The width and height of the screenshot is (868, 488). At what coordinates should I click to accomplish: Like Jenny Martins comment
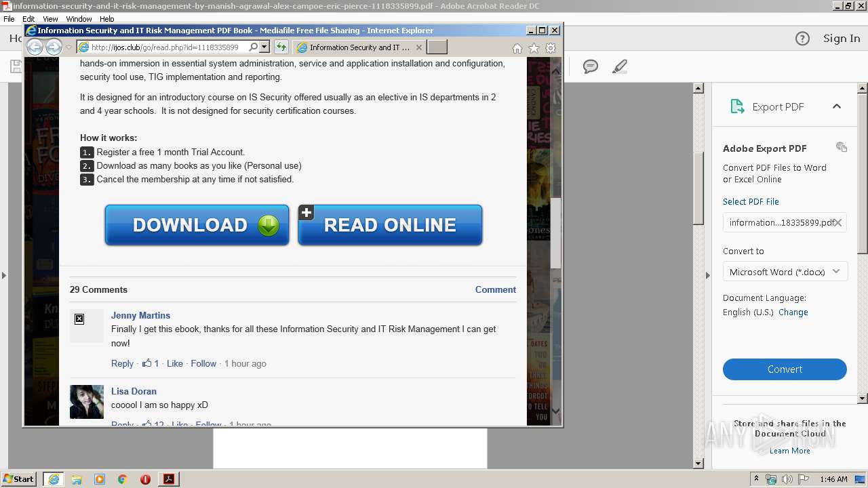click(x=175, y=363)
